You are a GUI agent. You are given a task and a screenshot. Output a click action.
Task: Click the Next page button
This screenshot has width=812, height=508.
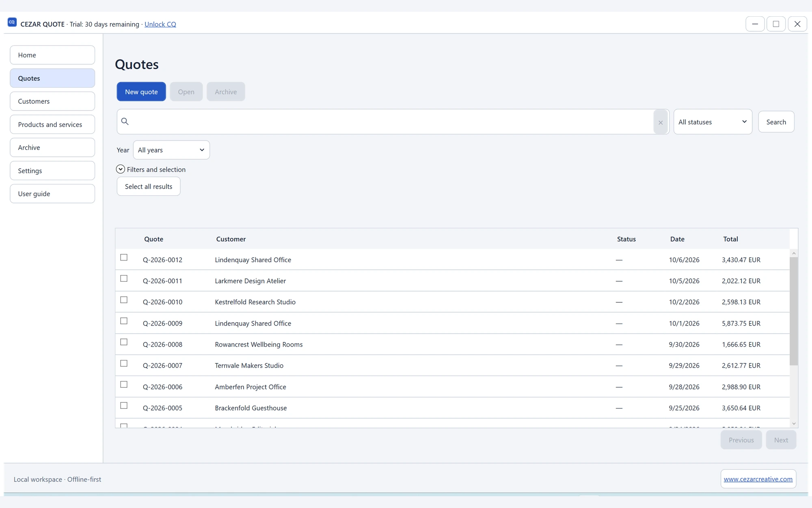[781, 440]
